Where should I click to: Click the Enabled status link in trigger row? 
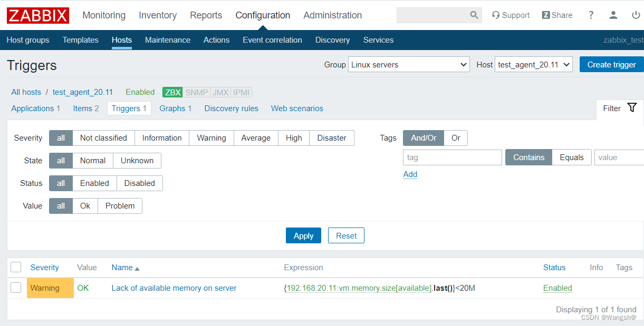pyautogui.click(x=558, y=288)
